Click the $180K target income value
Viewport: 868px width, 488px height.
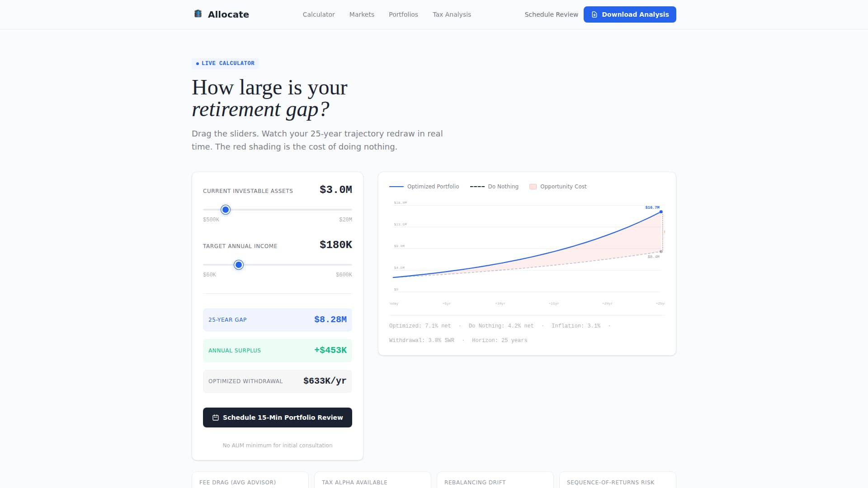point(336,245)
